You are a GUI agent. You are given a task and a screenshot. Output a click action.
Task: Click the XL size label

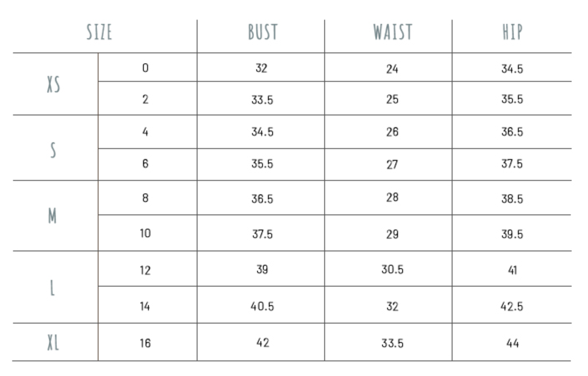[53, 342]
